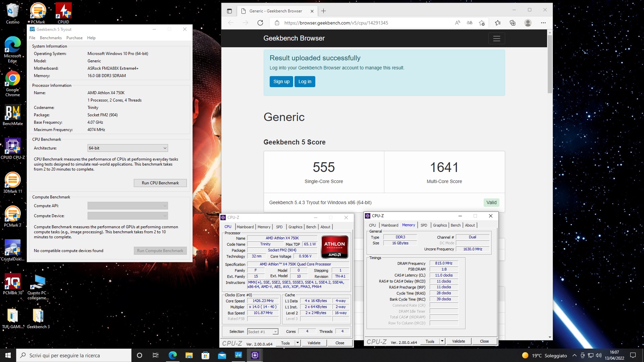Screen dimensions: 644x362
Task: Open the tab actions menu icon
Action: 229,11
